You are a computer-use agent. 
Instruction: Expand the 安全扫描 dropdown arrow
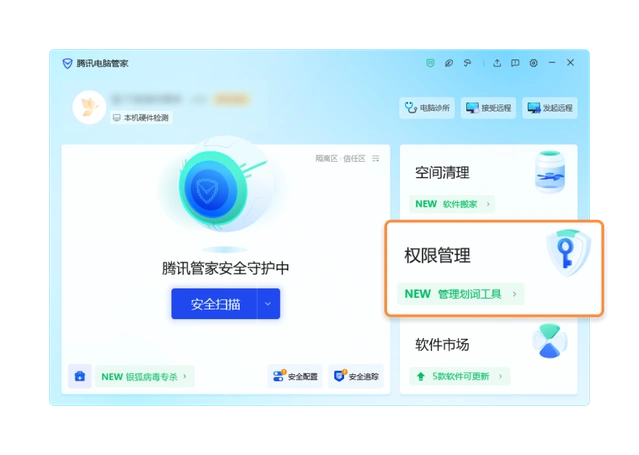coord(268,304)
